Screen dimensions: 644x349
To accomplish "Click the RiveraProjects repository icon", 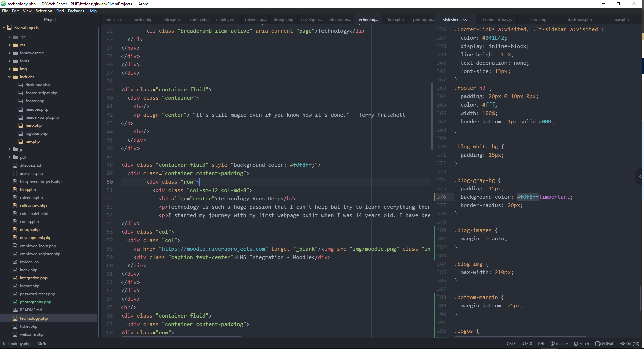I will (x=9, y=28).
